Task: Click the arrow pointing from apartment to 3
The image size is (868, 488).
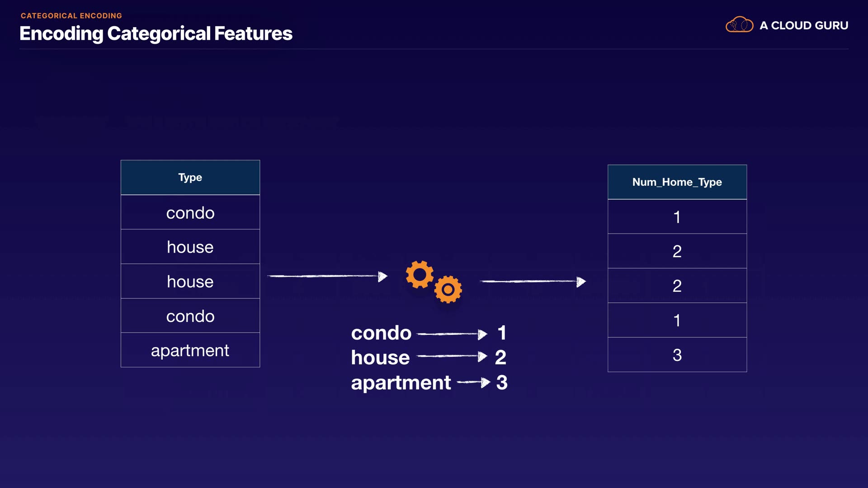Action: point(473,382)
